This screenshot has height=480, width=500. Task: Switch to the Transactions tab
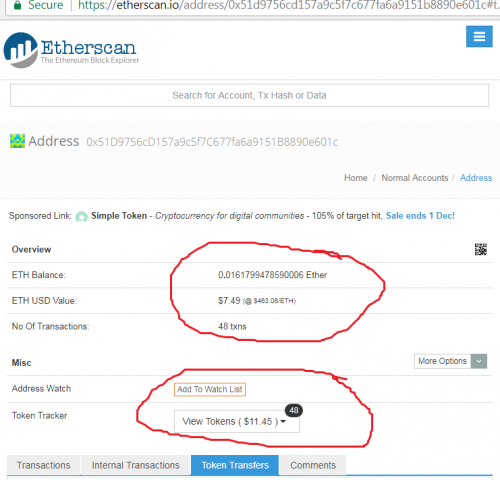(44, 465)
